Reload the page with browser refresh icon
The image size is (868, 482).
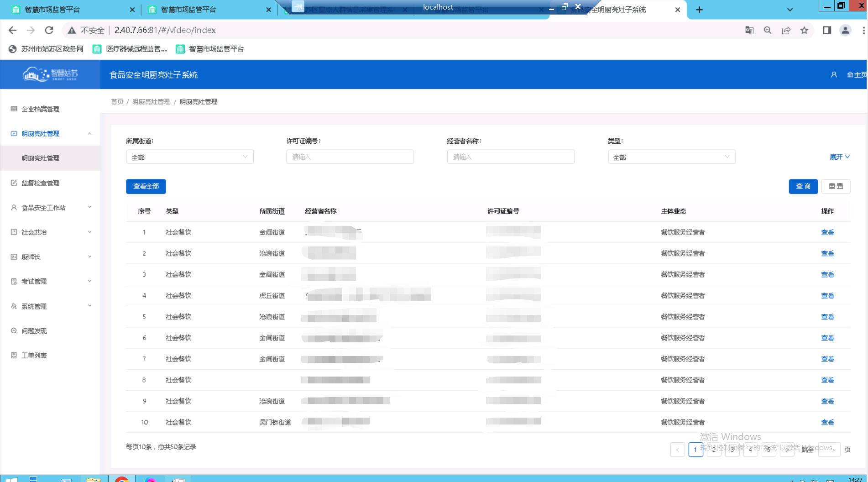pyautogui.click(x=49, y=30)
